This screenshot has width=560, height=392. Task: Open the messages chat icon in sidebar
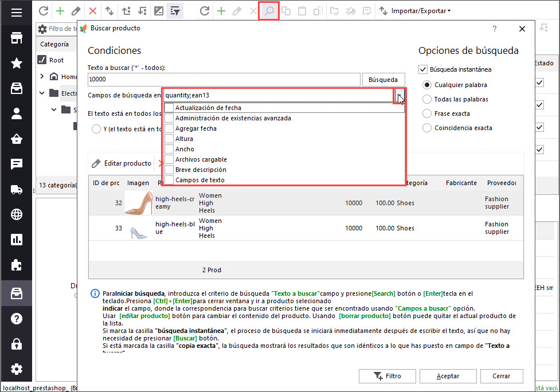click(17, 164)
